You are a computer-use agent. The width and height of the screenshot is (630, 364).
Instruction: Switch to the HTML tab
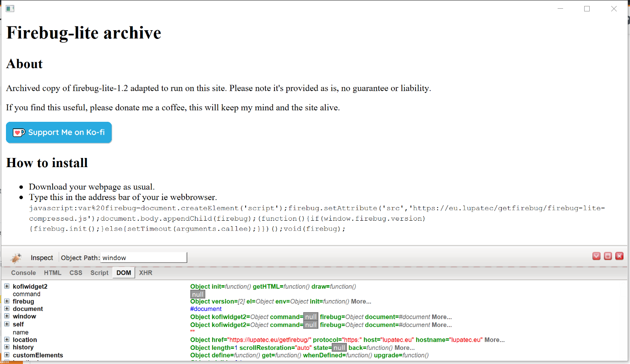point(53,273)
